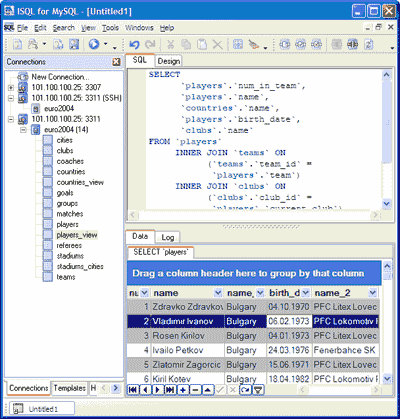This screenshot has width=400, height=419.
Task: Click the Rosen Kirilov name cell
Action: (x=188, y=336)
